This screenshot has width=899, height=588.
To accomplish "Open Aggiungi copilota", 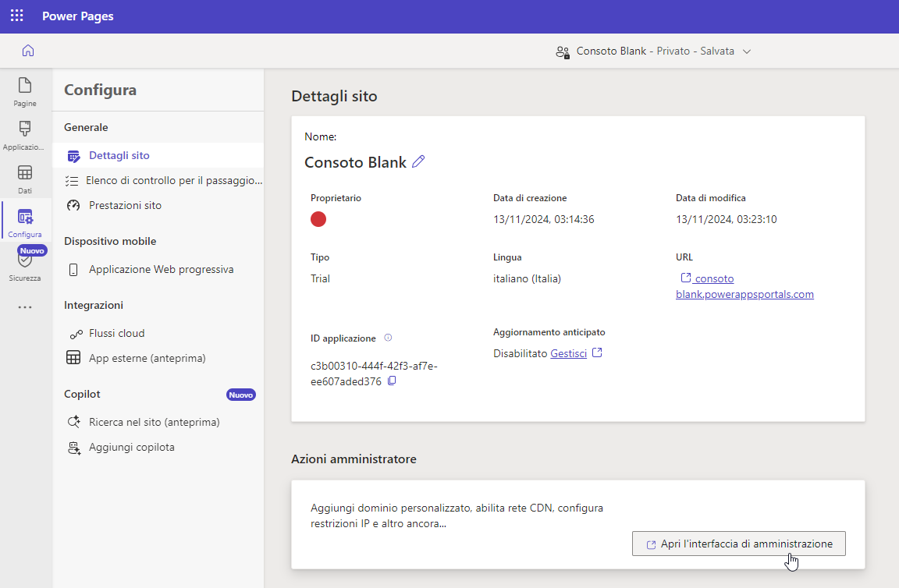I will (x=158, y=447).
